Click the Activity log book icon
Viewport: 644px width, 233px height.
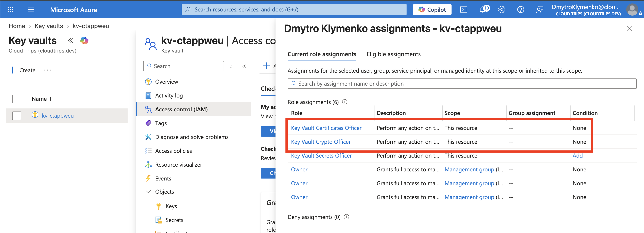click(x=148, y=96)
